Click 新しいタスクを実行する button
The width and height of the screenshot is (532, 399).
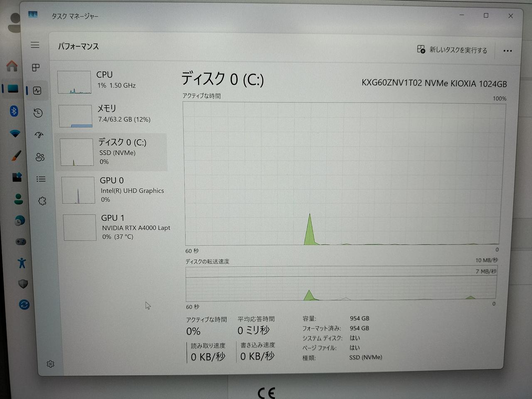[452, 50]
